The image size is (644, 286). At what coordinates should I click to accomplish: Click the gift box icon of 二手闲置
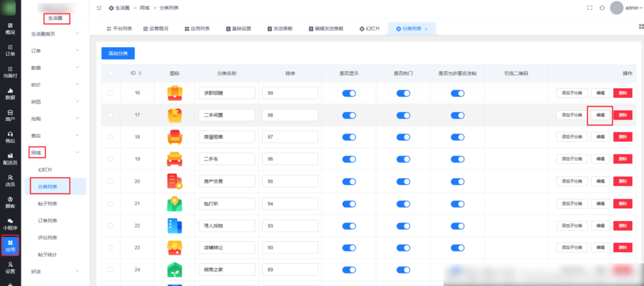point(175,115)
